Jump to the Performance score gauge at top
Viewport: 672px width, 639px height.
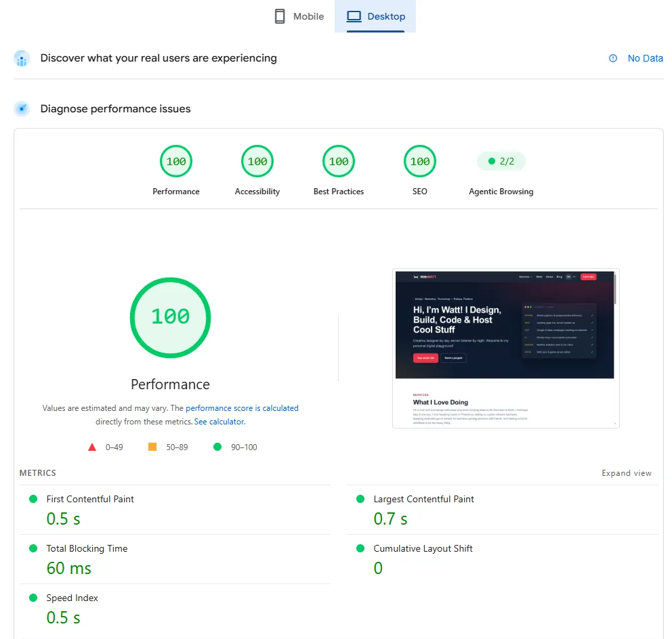[176, 162]
